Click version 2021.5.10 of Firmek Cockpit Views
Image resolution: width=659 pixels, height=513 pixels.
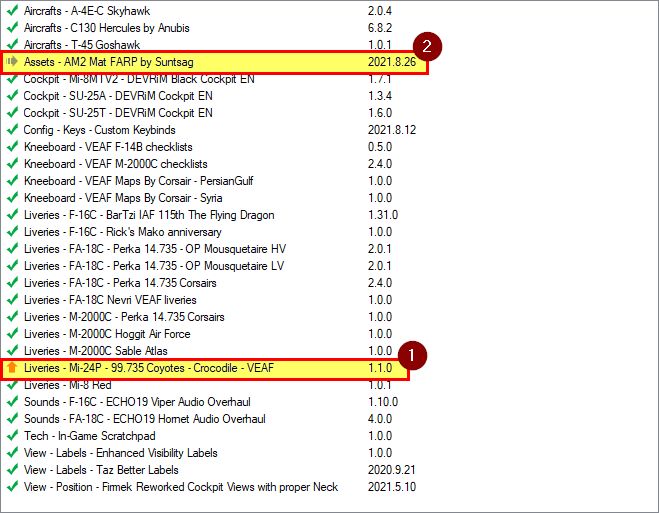[391, 487]
